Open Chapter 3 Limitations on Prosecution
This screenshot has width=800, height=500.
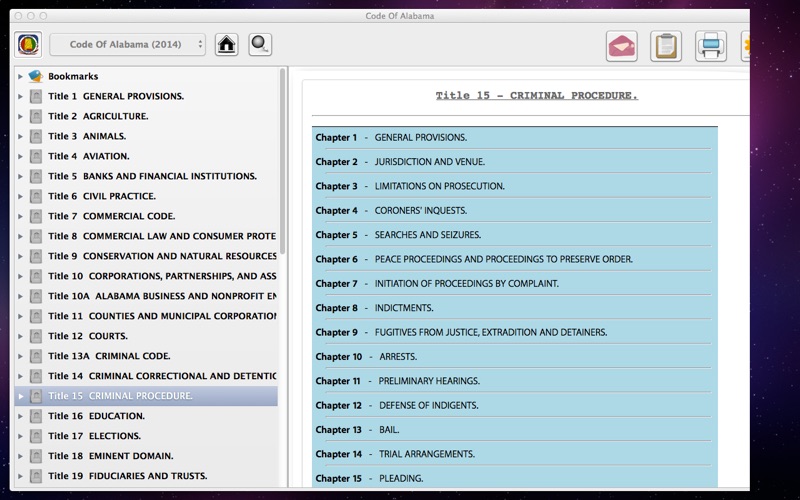(x=410, y=186)
